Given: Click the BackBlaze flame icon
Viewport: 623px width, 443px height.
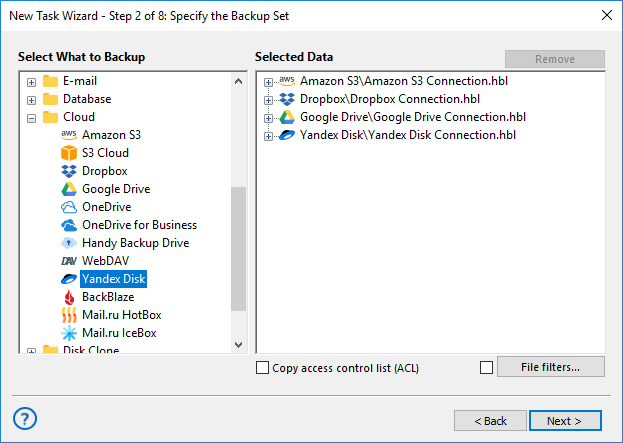Looking at the screenshot, I should pos(69,297).
